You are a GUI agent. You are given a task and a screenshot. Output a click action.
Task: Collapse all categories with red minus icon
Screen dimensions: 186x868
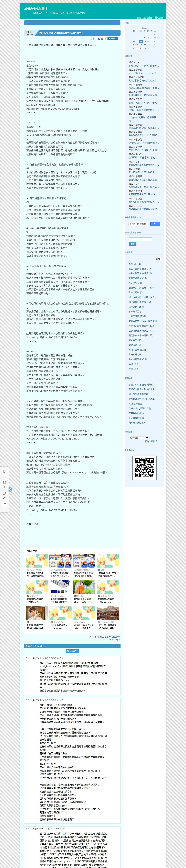tap(159, 259)
